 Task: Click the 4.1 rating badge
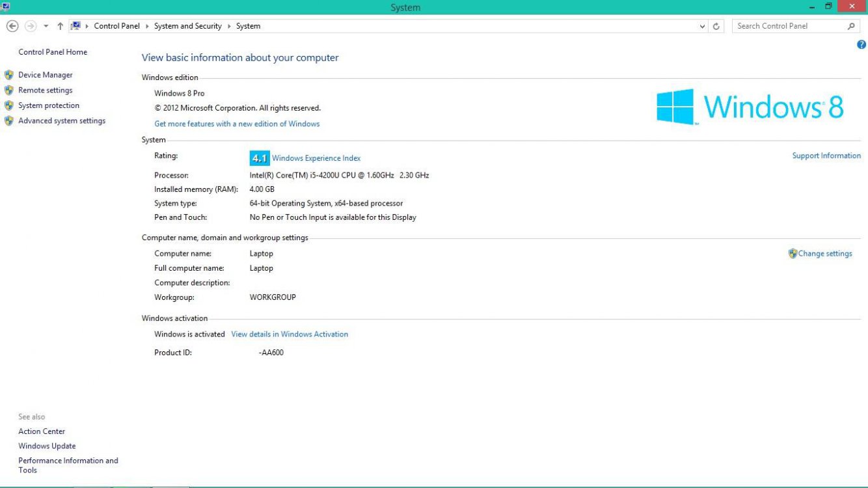click(x=259, y=158)
